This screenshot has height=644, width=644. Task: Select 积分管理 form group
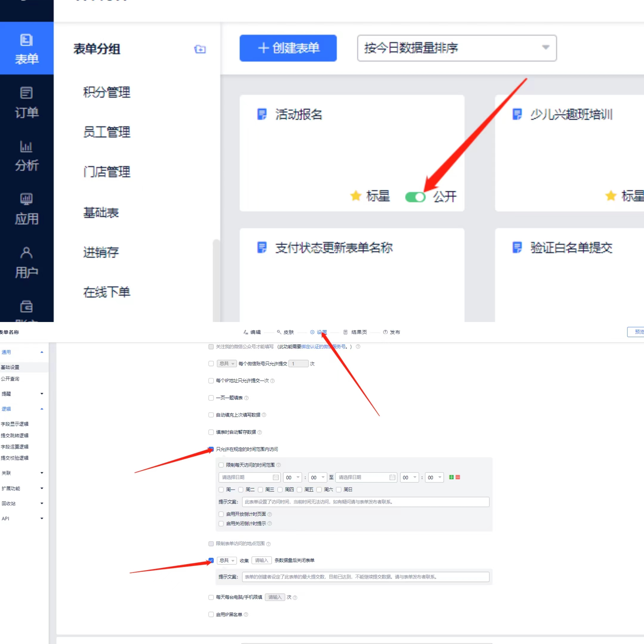(107, 92)
